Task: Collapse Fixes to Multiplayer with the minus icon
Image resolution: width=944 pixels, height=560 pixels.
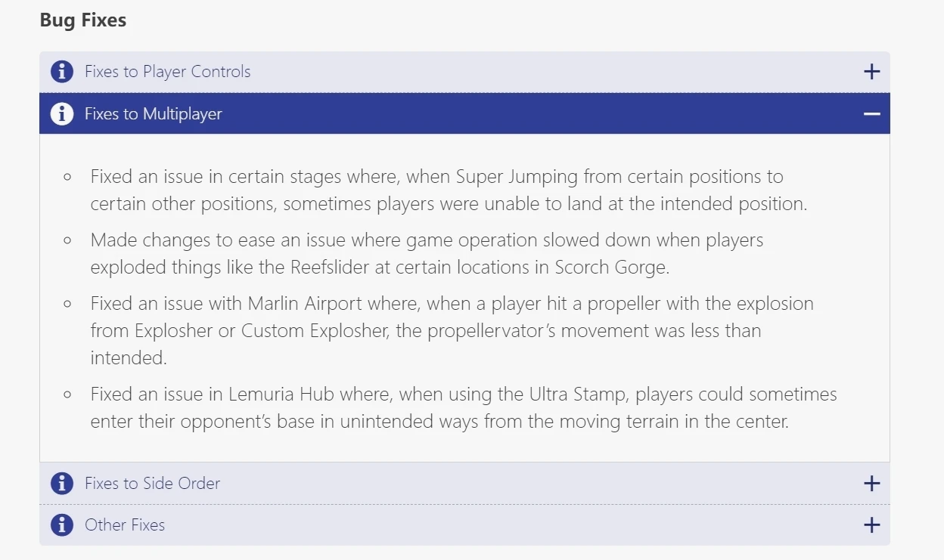Action: [871, 114]
